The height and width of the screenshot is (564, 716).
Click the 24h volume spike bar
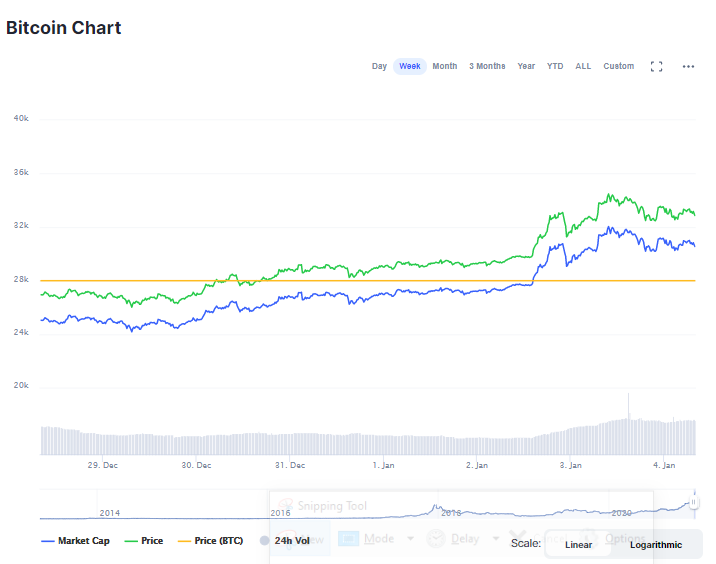628,423
